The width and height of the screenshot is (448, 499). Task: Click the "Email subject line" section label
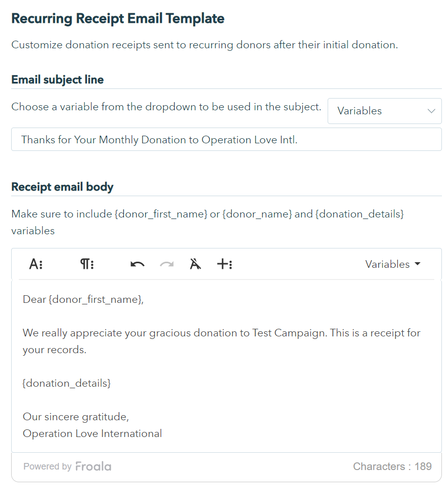pyautogui.click(x=57, y=80)
